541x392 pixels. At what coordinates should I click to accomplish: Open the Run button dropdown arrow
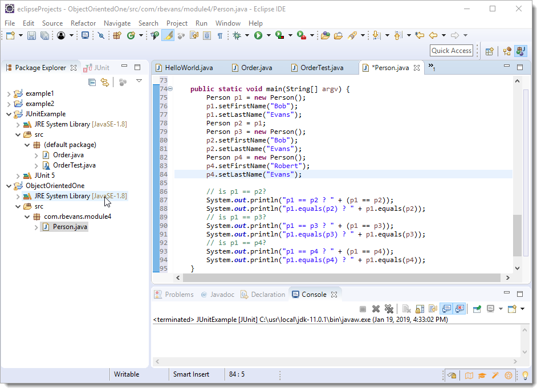[x=269, y=35]
